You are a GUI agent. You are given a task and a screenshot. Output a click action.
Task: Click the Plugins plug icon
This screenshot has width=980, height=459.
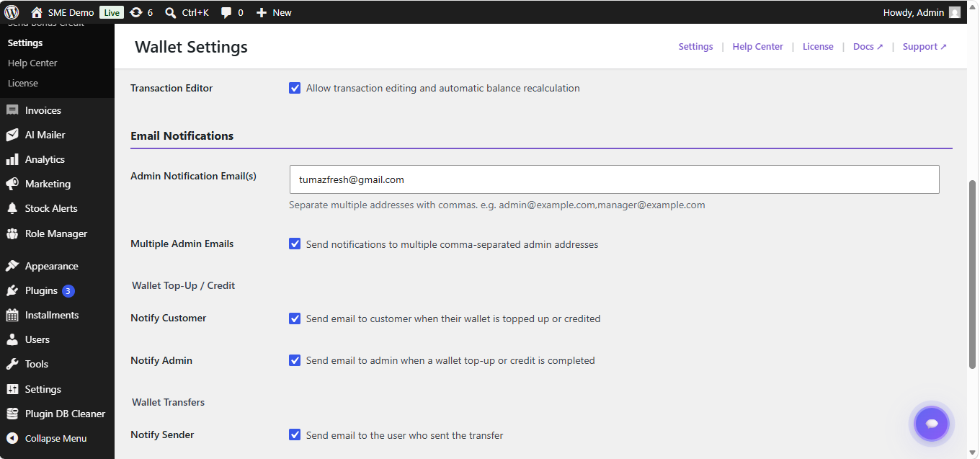[x=12, y=290]
